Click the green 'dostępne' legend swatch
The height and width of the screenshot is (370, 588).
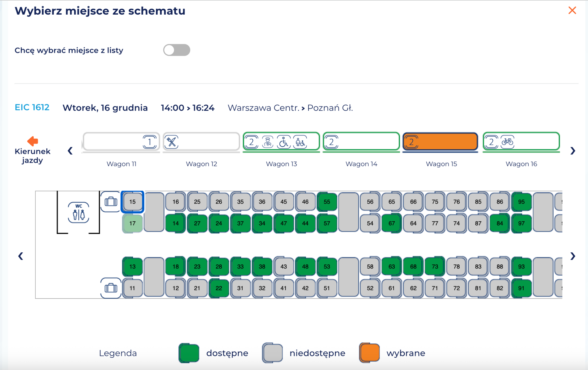pyautogui.click(x=189, y=353)
